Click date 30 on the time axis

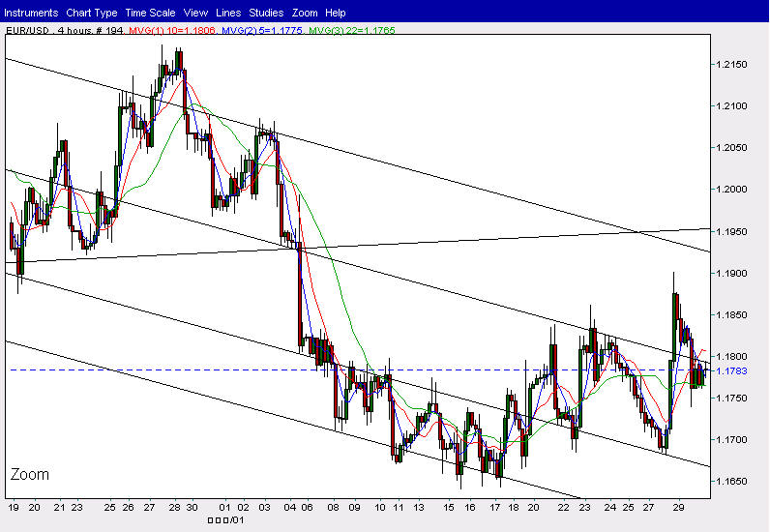point(192,508)
